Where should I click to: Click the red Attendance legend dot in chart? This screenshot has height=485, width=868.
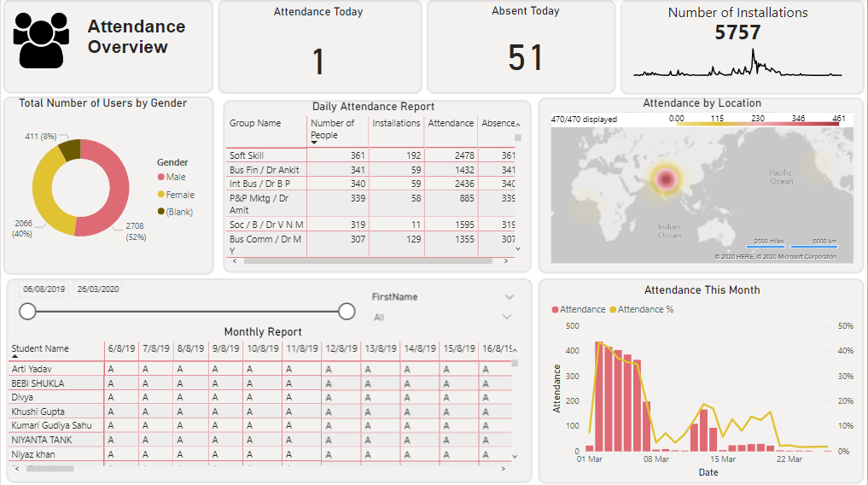(556, 309)
